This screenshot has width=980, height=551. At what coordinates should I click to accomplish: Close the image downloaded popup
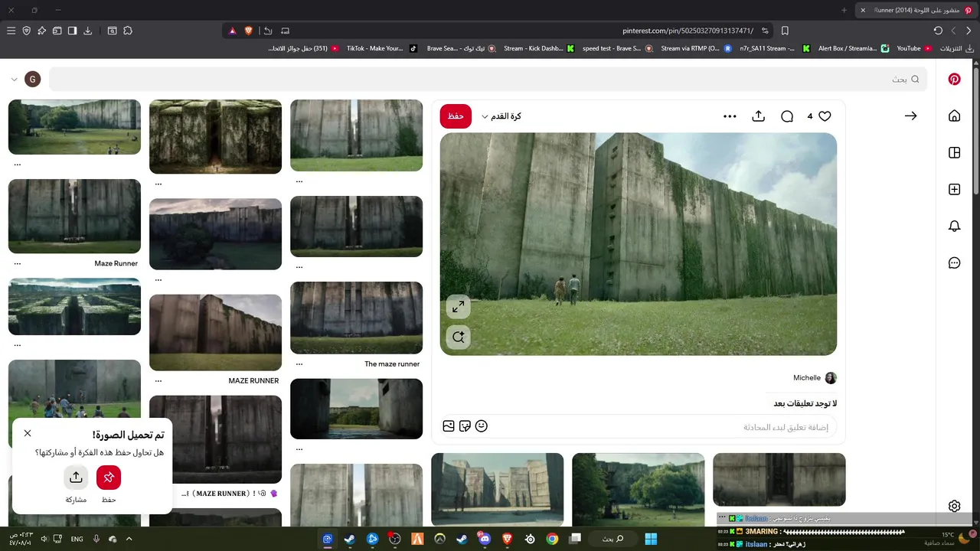pos(28,433)
